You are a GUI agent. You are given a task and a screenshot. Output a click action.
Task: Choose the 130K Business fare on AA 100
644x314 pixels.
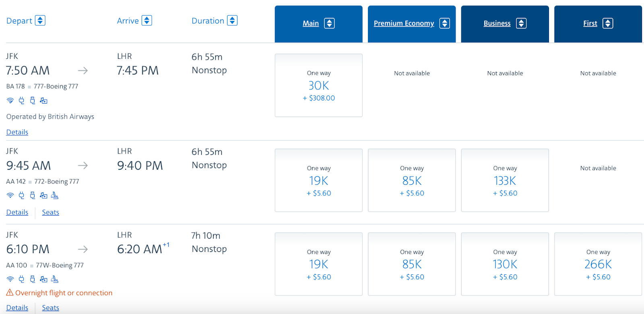(505, 264)
